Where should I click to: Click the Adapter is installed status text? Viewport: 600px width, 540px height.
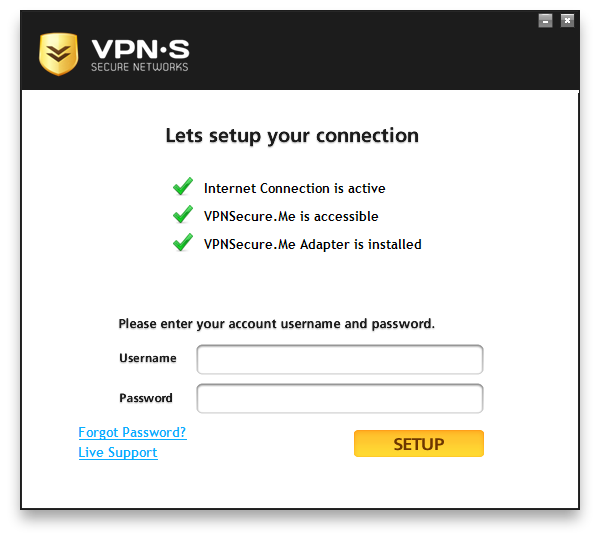pyautogui.click(x=313, y=244)
